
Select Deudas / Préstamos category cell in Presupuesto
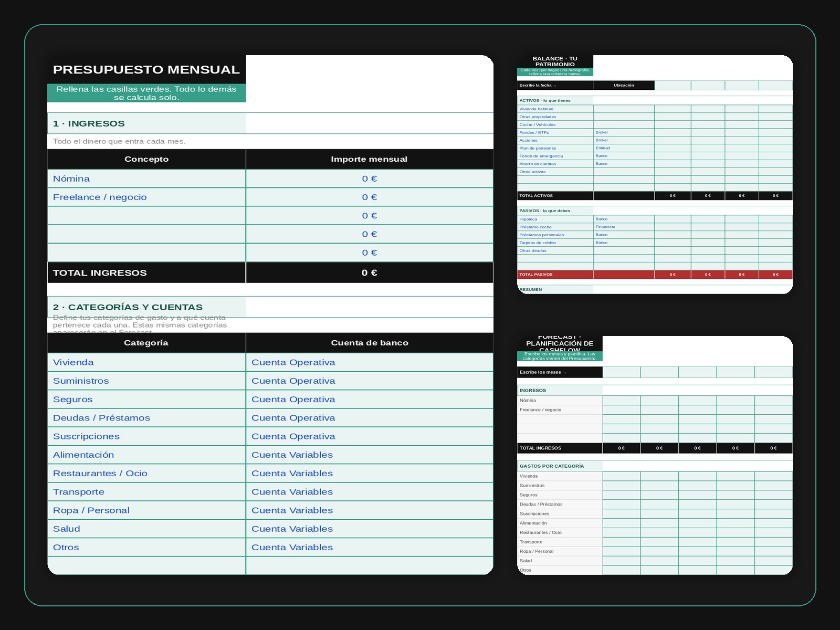pos(146,418)
